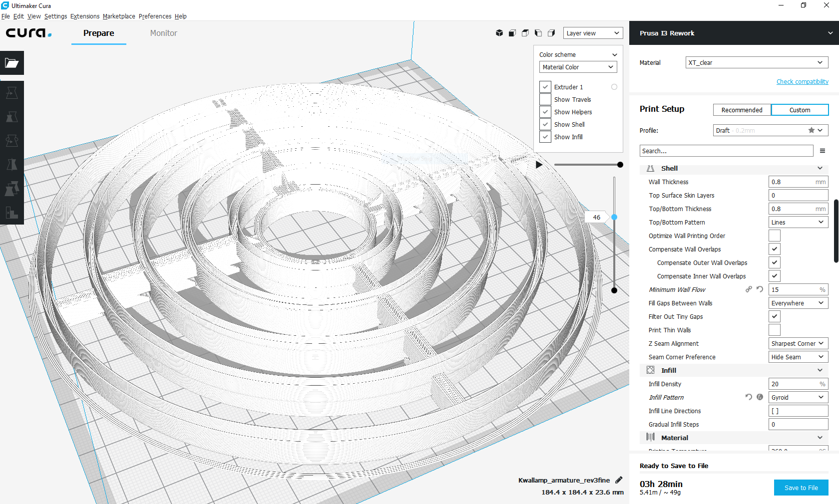Open Fill Gaps Between Walls dropdown

798,303
